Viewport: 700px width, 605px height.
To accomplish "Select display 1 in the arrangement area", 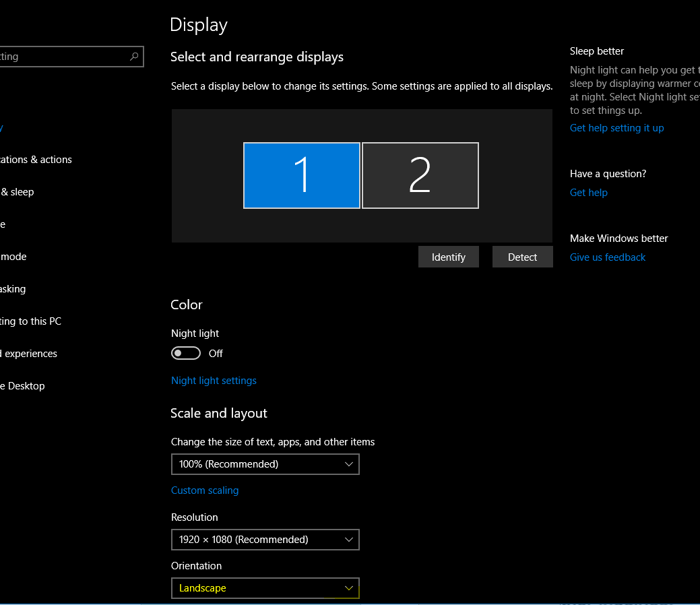I will coord(302,175).
